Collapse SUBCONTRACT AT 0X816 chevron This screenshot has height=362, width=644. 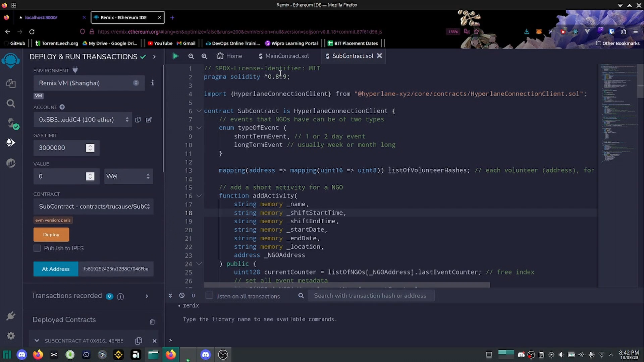pyautogui.click(x=37, y=341)
